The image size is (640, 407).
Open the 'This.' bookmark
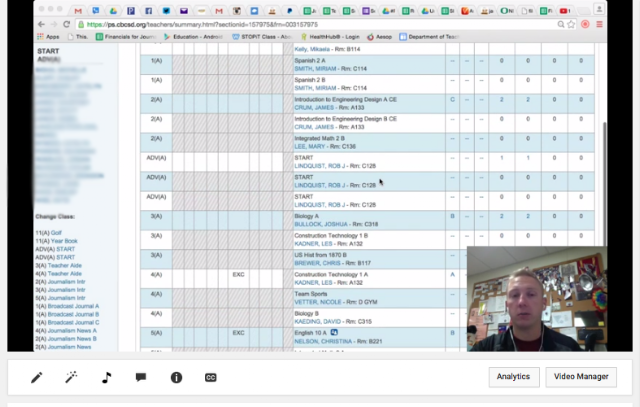78,37
